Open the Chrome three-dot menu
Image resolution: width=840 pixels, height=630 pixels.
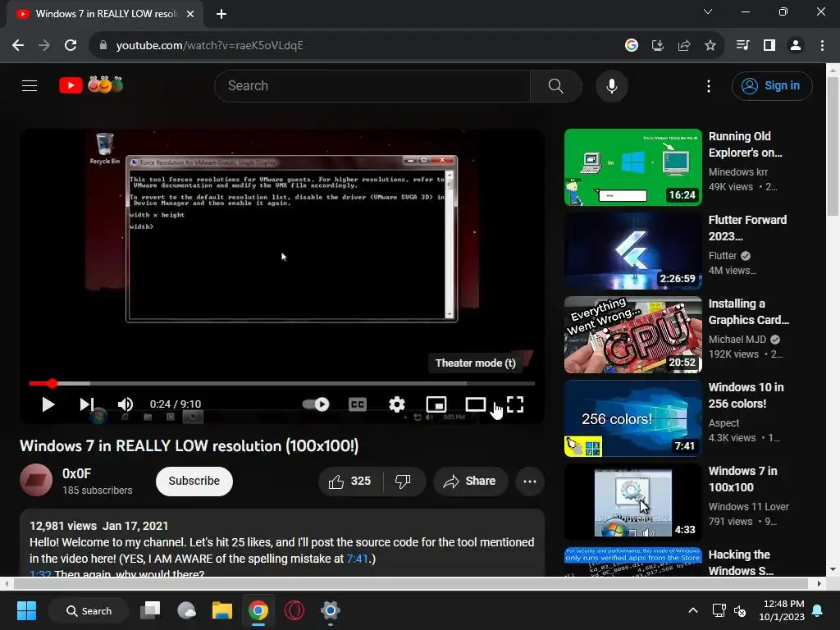point(822,46)
